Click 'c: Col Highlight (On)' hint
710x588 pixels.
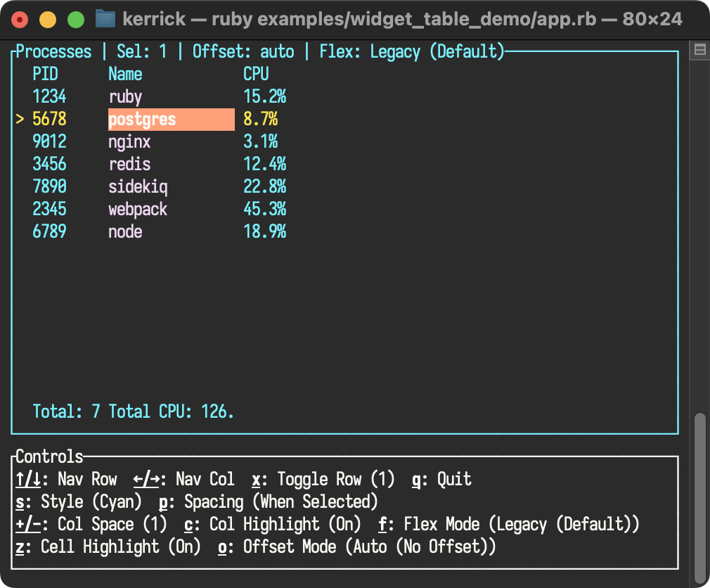pyautogui.click(x=273, y=525)
